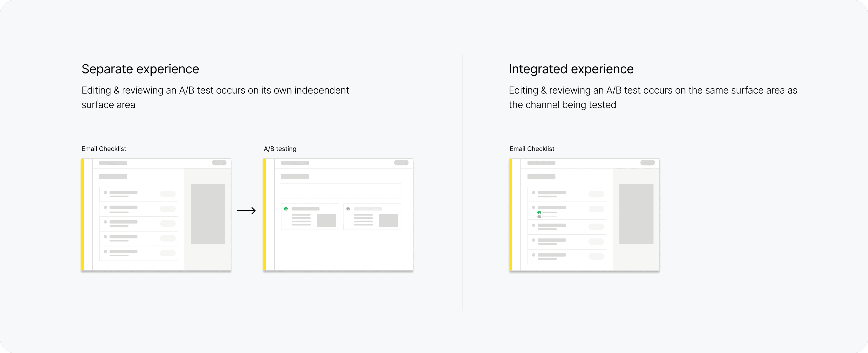This screenshot has width=868, height=353.
Task: Click top-right pill button of A/B testing mockup
Action: tap(401, 163)
